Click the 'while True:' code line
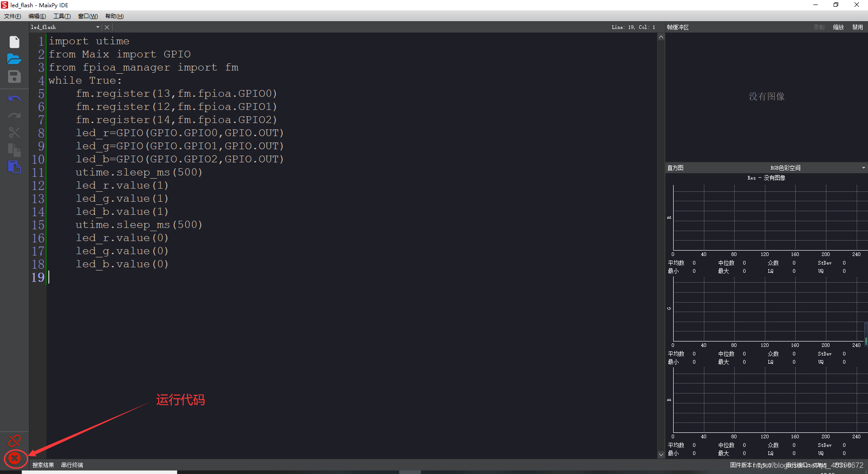 85,81
